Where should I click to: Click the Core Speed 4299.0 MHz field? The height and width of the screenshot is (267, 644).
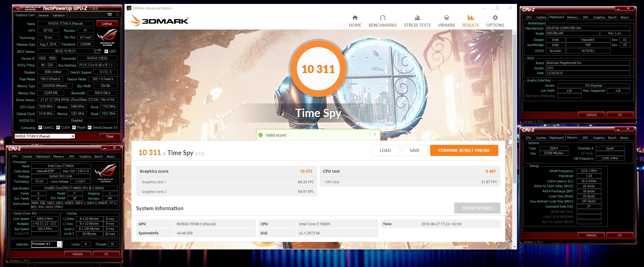click(45, 219)
